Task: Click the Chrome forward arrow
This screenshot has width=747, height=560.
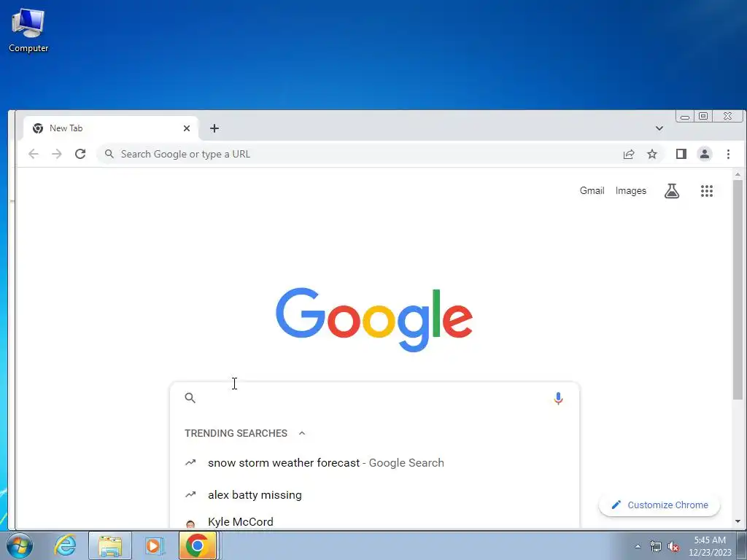Action: pos(57,154)
